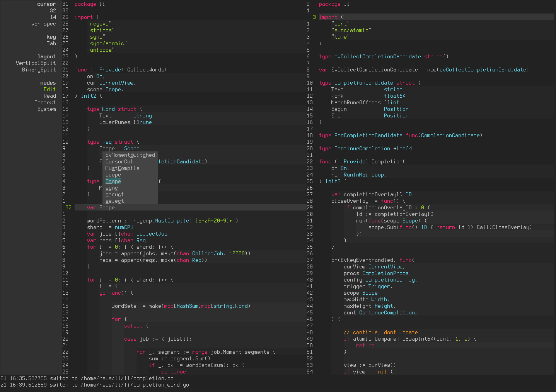Screen dimensions: 556x392
Task: Click LowerRunes field in Word struct
Action: coord(114,122)
